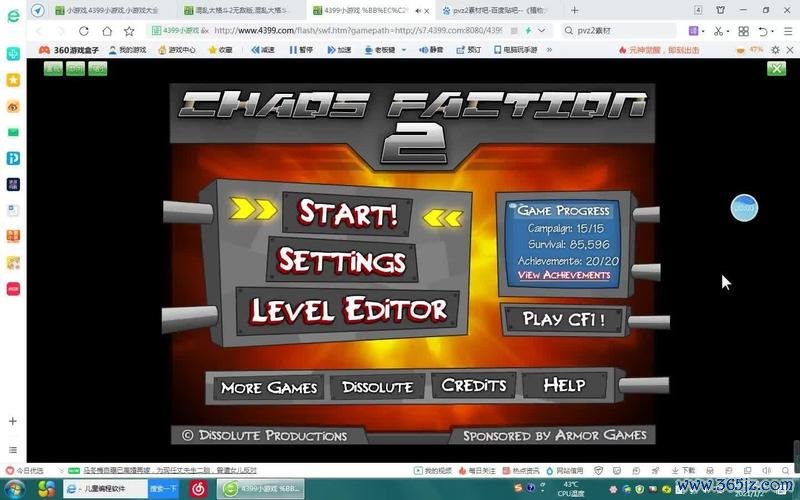Open 每日关注 in status bar

tap(477, 470)
